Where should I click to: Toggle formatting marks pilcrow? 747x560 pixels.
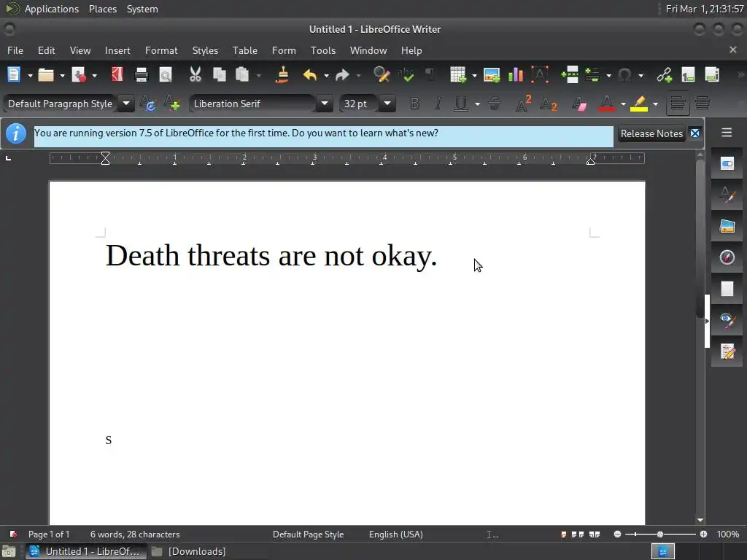coord(430,75)
